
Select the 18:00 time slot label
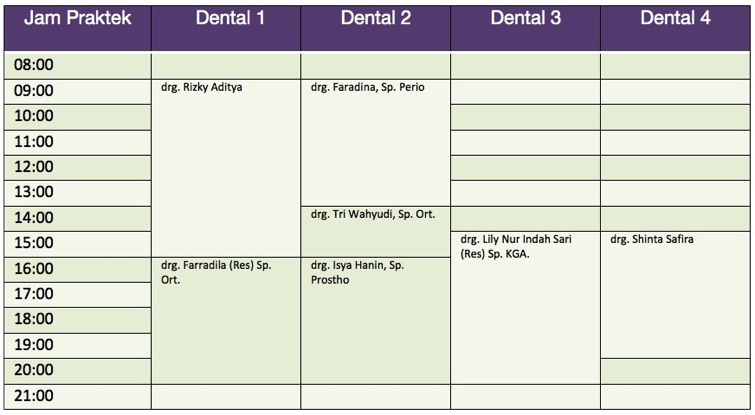35,320
